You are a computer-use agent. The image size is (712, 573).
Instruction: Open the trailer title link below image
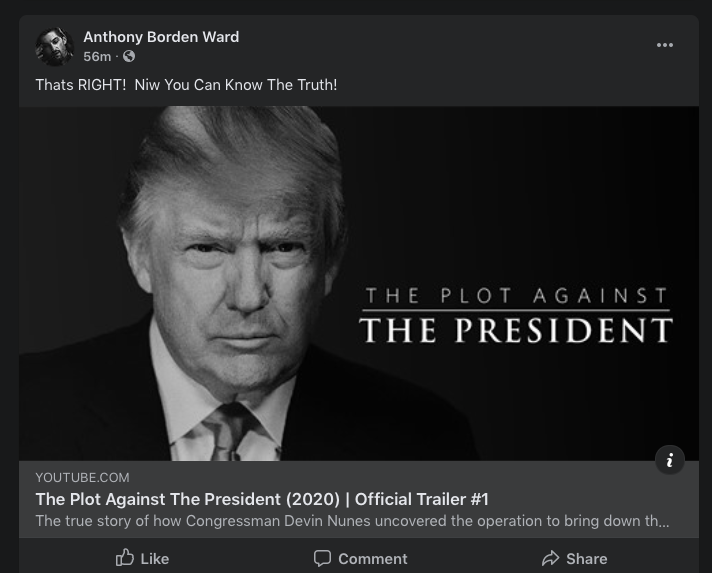[262, 499]
